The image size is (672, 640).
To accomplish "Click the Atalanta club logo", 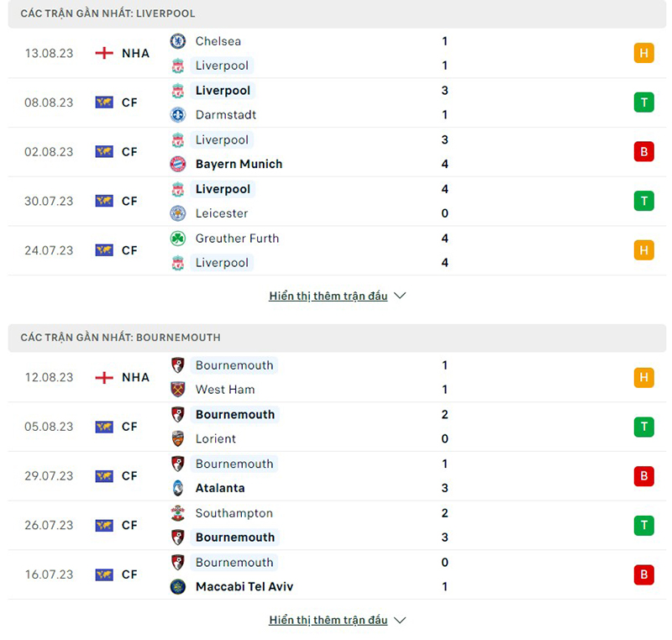I will 177,488.
